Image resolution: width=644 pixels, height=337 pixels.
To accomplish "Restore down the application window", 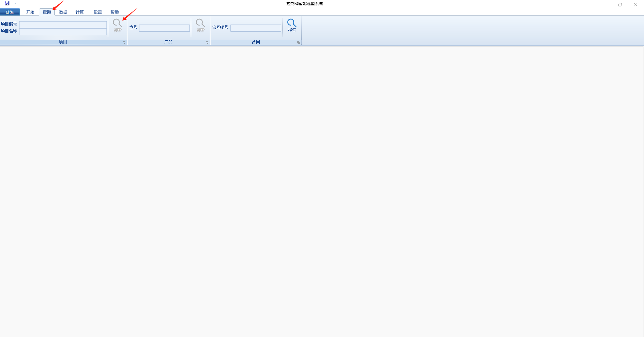I will (x=620, y=5).
